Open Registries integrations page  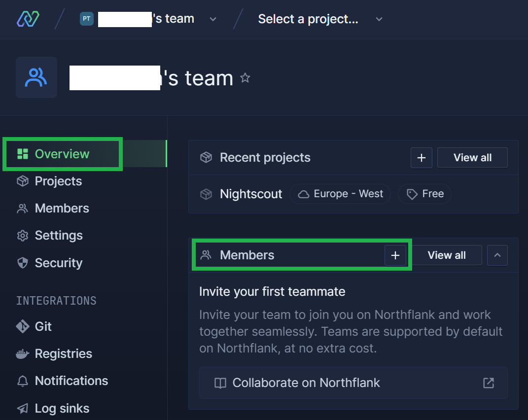pos(54,353)
